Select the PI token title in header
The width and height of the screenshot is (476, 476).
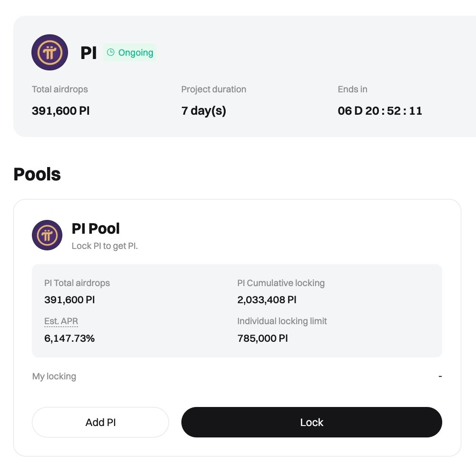pos(89,53)
